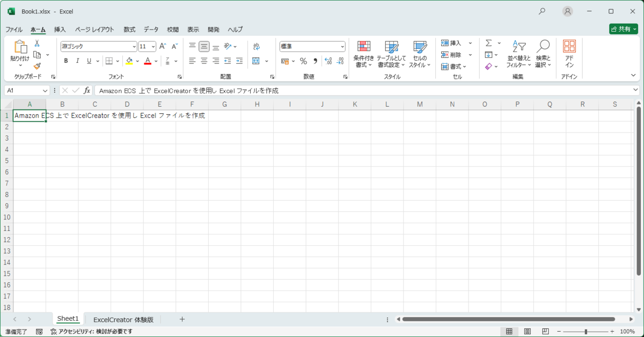
Task: Align text left in cell
Action: click(192, 61)
